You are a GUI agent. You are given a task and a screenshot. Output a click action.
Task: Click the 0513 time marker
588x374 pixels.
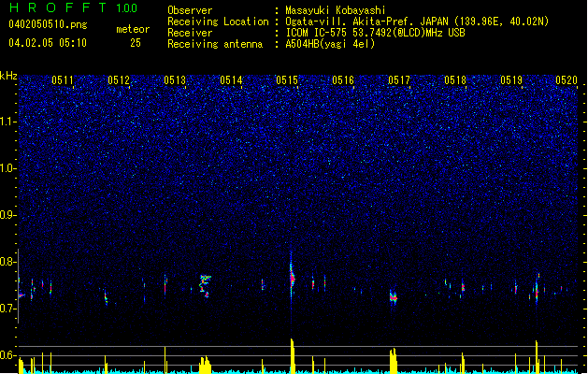175,80
